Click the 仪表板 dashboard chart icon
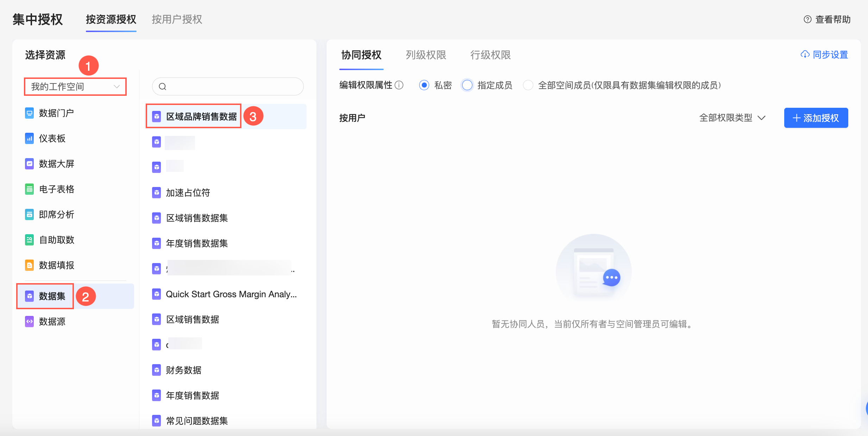 point(30,138)
